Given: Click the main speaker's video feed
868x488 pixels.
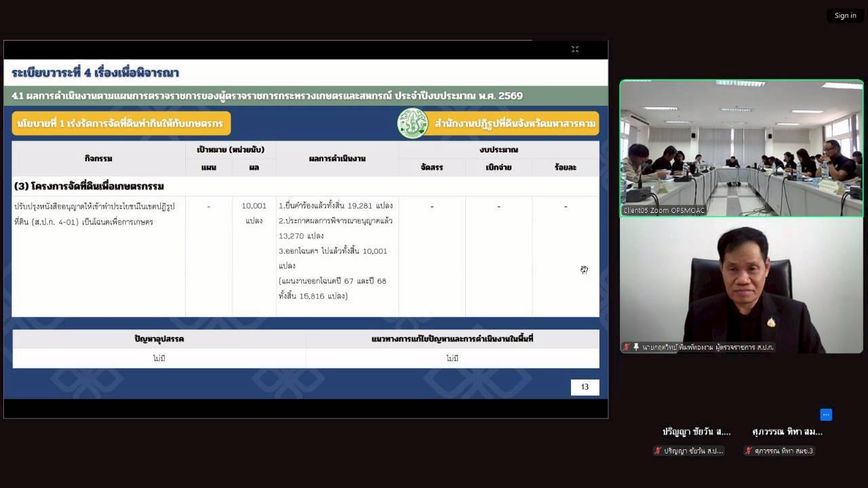Looking at the screenshot, I should tap(741, 285).
